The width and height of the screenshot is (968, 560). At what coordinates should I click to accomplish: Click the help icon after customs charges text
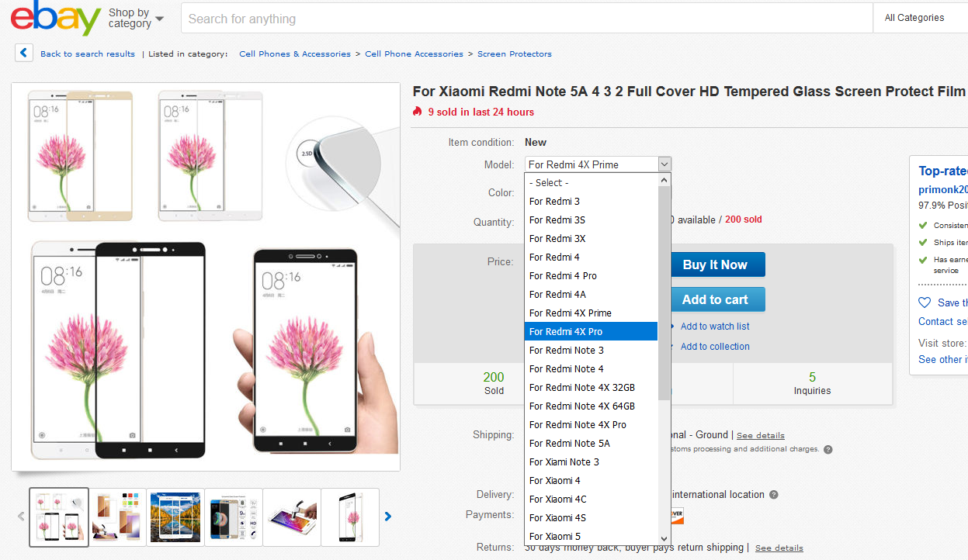828,449
